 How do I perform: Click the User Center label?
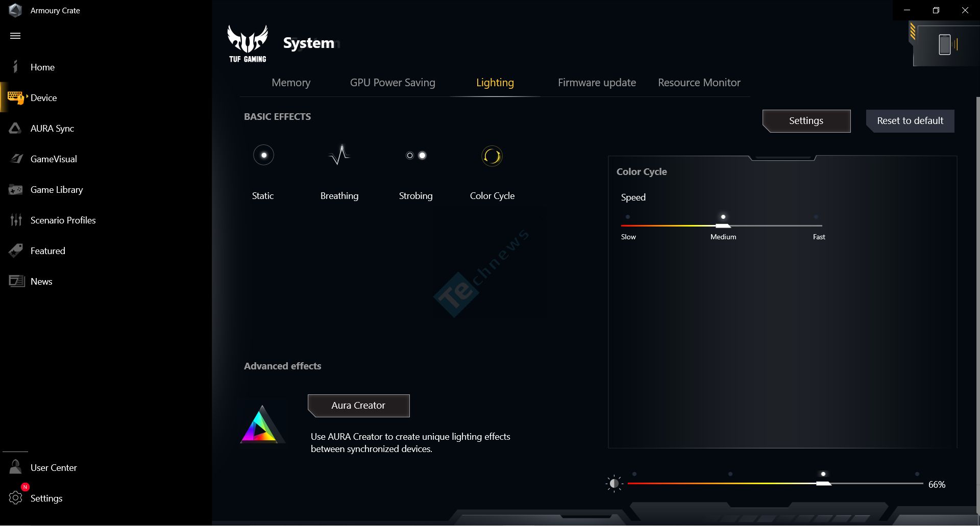tap(54, 468)
